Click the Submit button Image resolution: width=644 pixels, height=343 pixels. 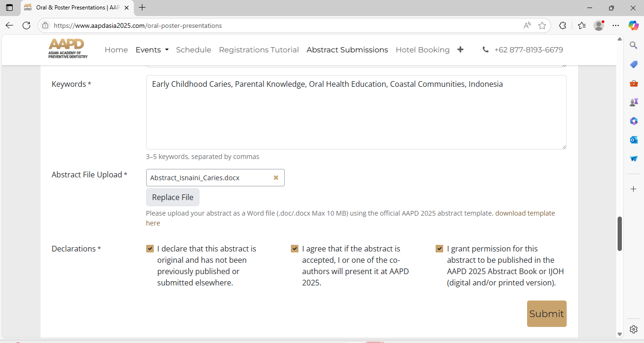(547, 314)
